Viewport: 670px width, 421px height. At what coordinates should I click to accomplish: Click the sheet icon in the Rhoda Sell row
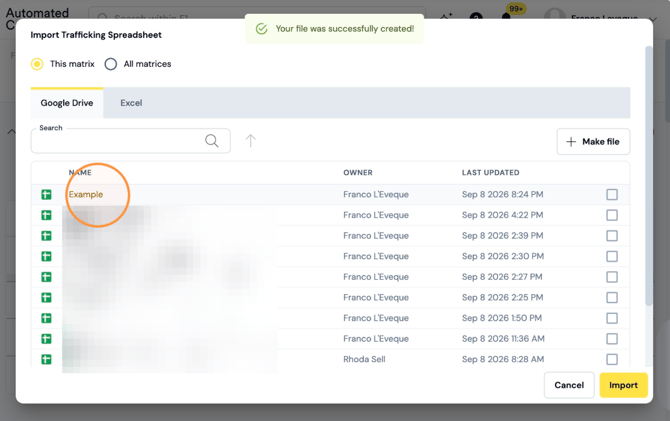pyautogui.click(x=46, y=359)
